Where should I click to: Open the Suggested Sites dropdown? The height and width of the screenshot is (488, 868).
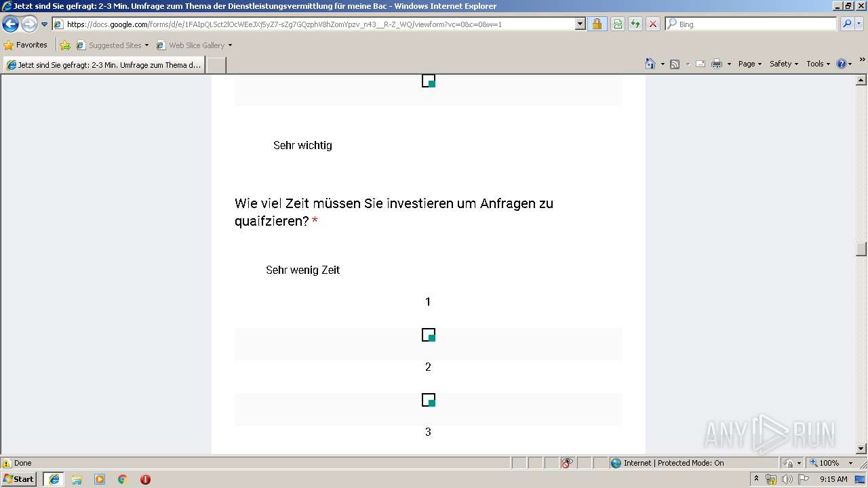tap(113, 45)
